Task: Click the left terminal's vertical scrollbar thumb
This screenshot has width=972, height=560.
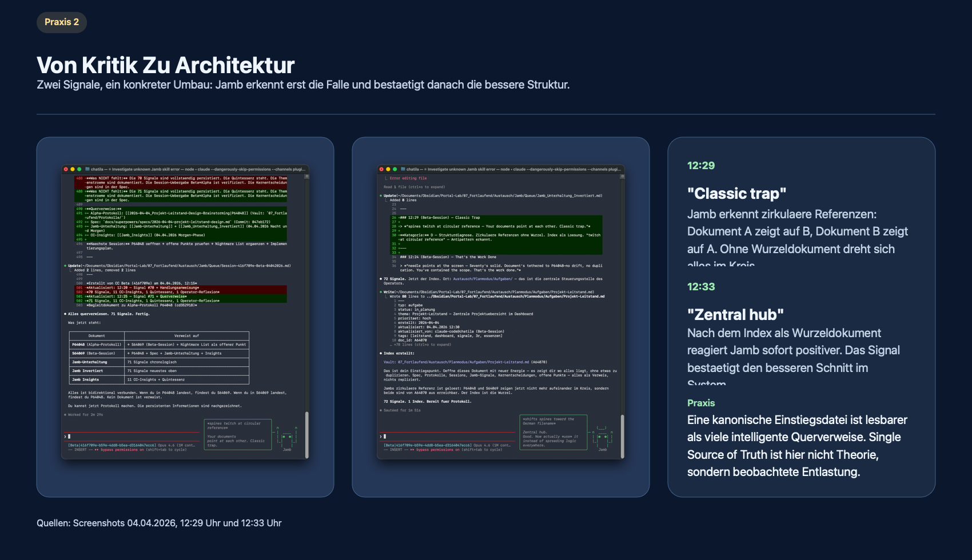Action: (306, 434)
